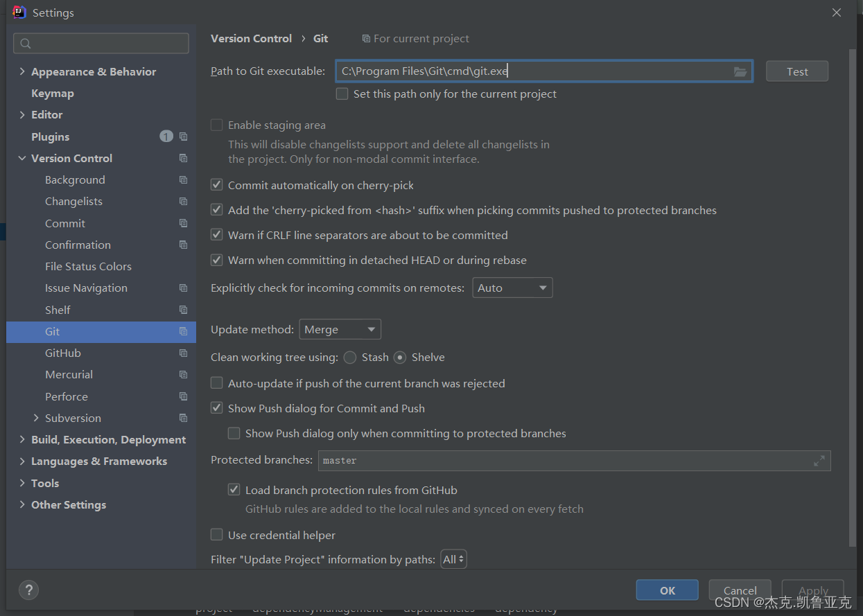Image resolution: width=863 pixels, height=616 pixels.
Task: Open the Update method Merge dropdown
Action: click(340, 329)
